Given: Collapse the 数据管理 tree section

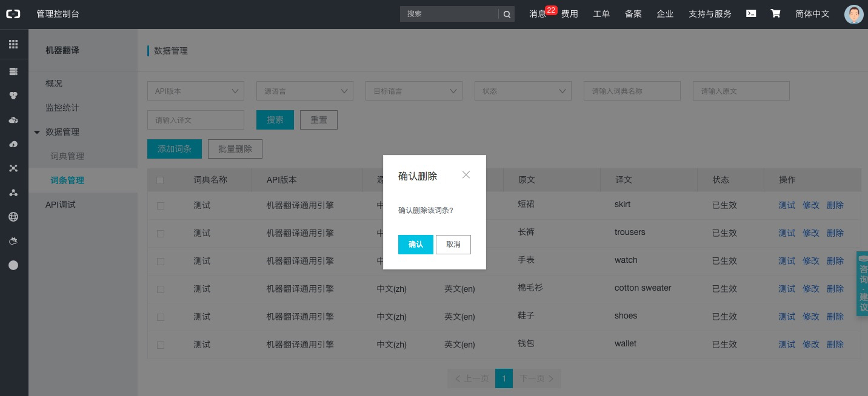Looking at the screenshot, I should coord(37,132).
